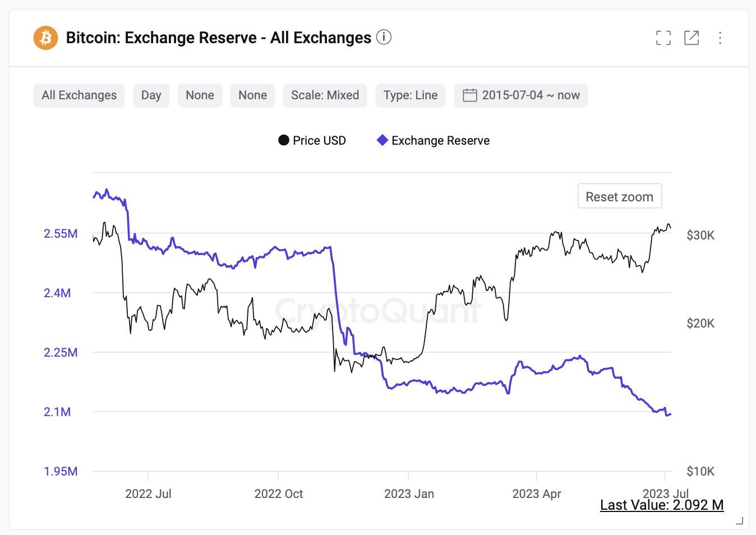Click the orange Bitcoin logo icon
This screenshot has width=756, height=535.
[x=46, y=38]
